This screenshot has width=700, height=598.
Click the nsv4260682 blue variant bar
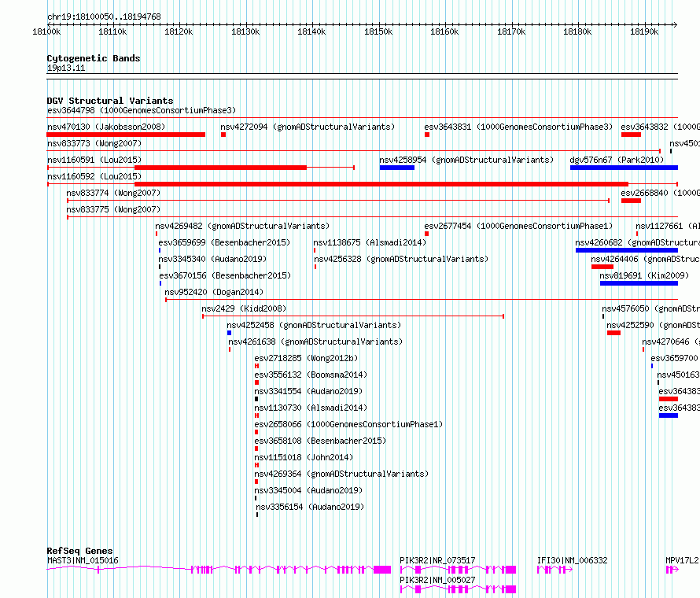coord(627,250)
